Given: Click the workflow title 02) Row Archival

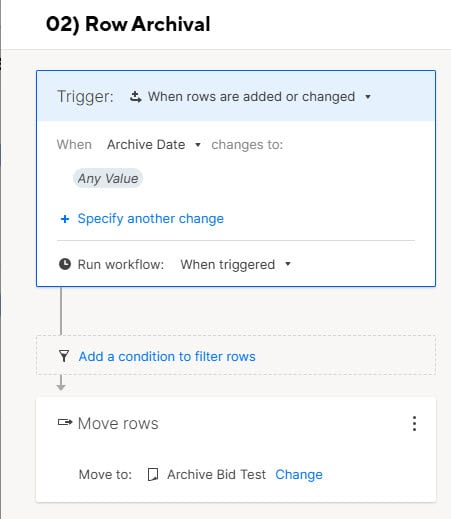Looking at the screenshot, I should [128, 24].
